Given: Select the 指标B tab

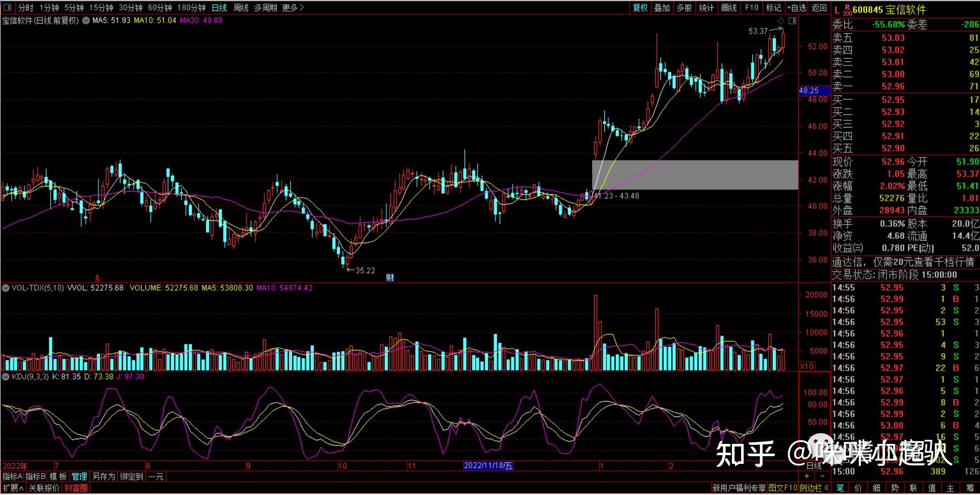Looking at the screenshot, I should click(35, 477).
